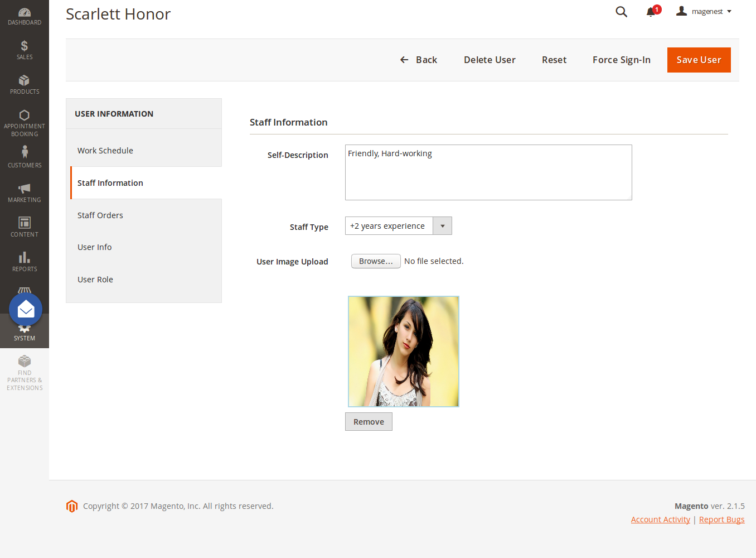
Task: Click the Save User button
Action: click(699, 60)
